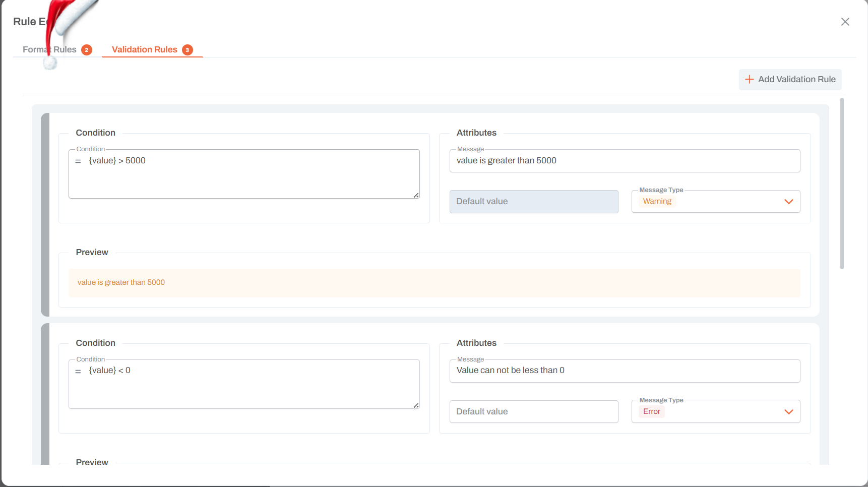868x487 pixels.
Task: Click the count badge on Validation Rules tab
Action: coord(187,49)
